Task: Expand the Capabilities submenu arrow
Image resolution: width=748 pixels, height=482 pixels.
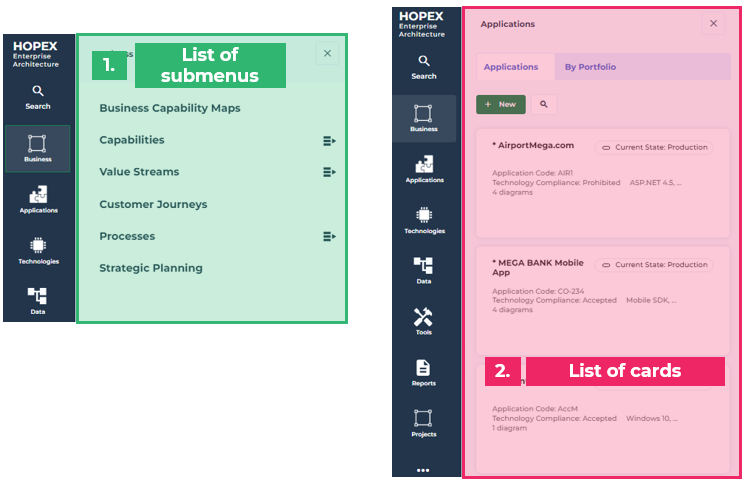Action: [329, 141]
